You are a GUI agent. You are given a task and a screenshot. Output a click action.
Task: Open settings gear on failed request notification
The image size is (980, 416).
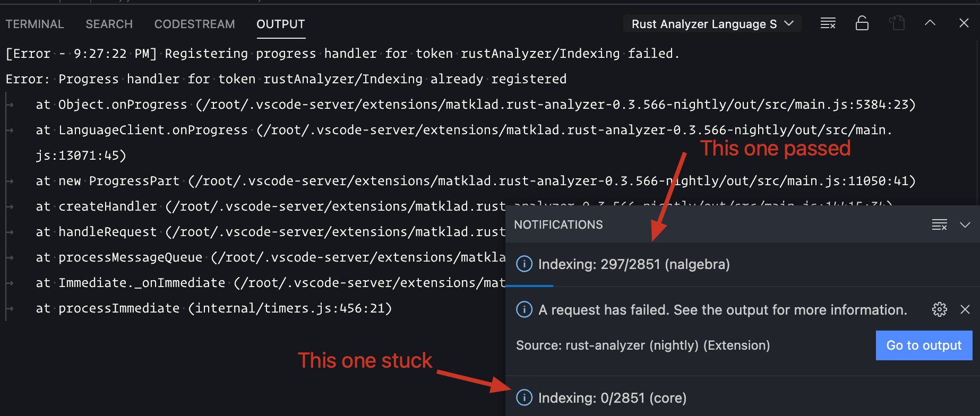point(939,309)
